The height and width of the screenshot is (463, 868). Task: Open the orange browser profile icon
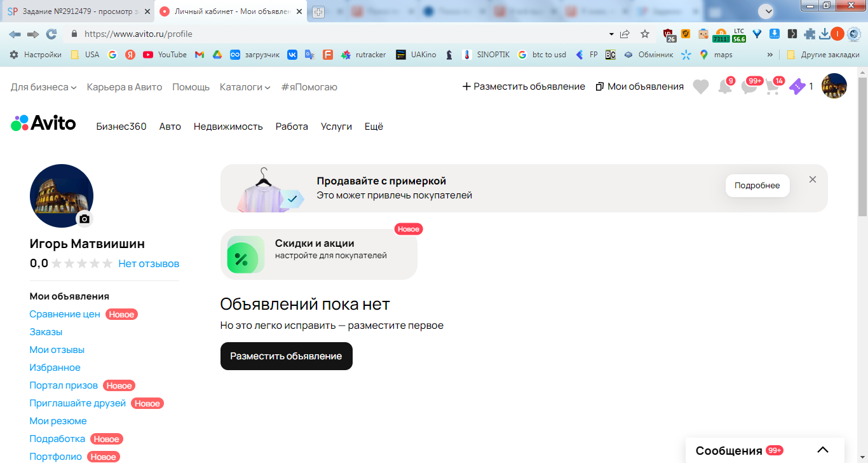[837, 34]
